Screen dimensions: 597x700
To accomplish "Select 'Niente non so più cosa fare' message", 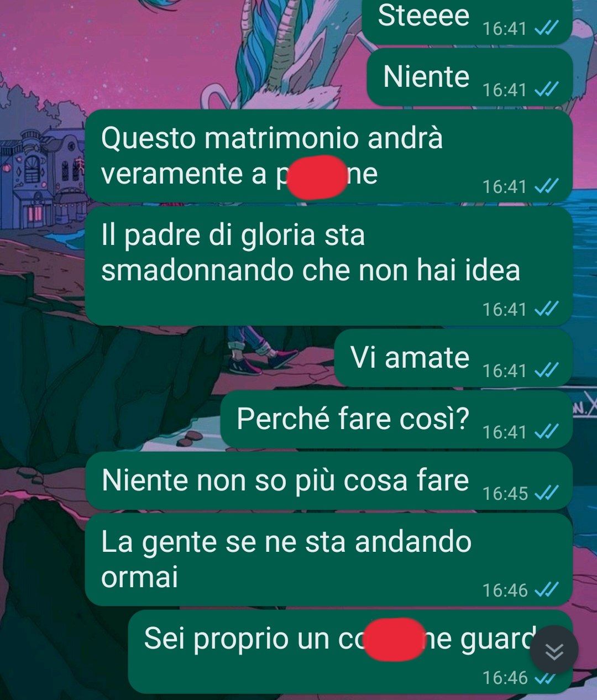I will pos(328,481).
